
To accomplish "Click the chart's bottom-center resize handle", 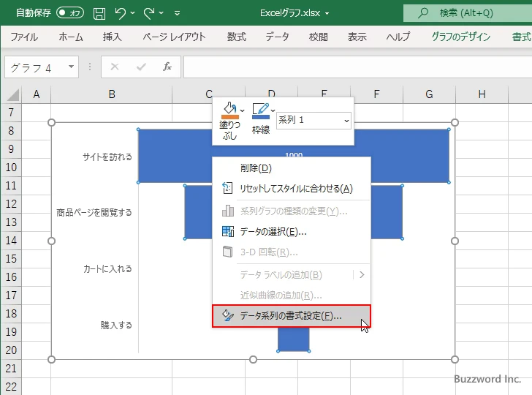I will click(x=253, y=359).
